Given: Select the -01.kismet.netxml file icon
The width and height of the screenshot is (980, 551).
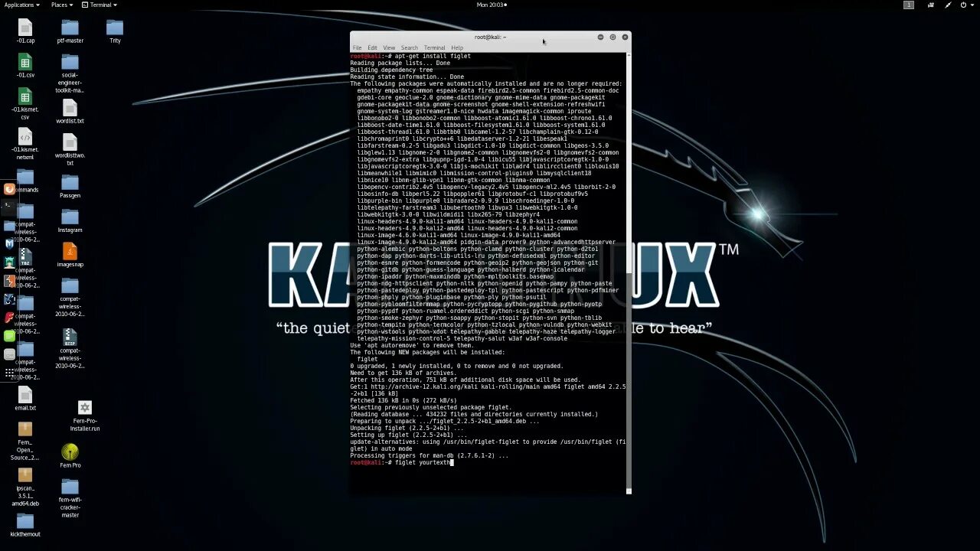Looking at the screenshot, I should pyautogui.click(x=25, y=145).
